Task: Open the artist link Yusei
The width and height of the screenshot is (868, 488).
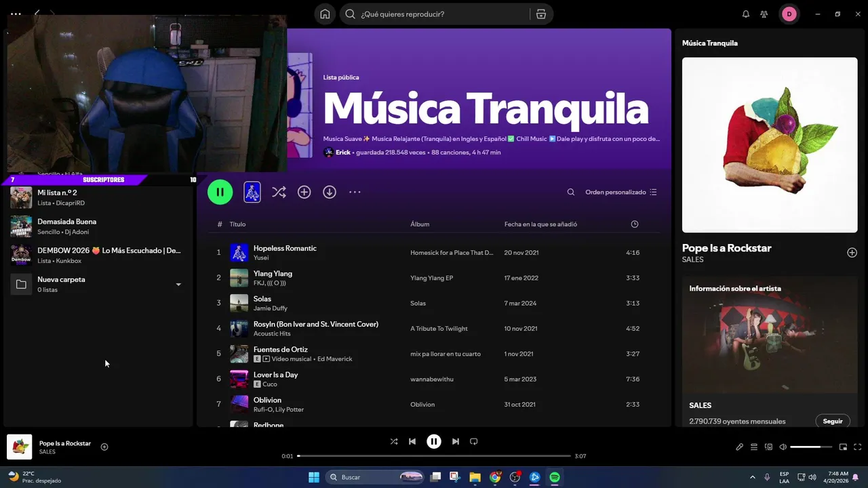Action: [x=261, y=258]
